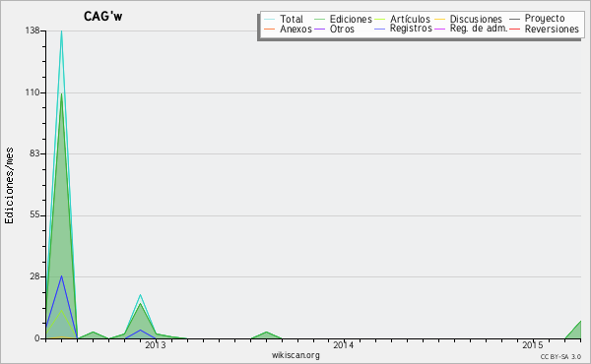
Task: Select the Discusiones legend label
Action: tap(476, 19)
